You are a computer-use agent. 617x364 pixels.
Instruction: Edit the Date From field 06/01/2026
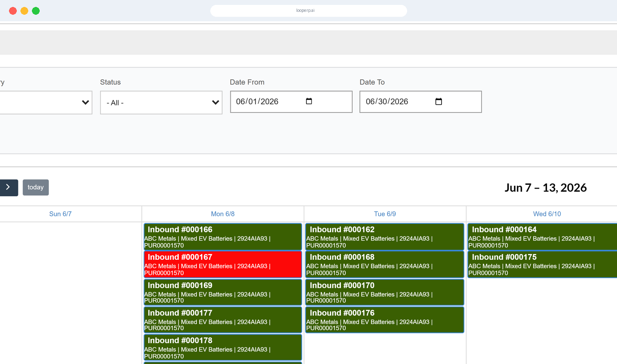pyautogui.click(x=291, y=101)
